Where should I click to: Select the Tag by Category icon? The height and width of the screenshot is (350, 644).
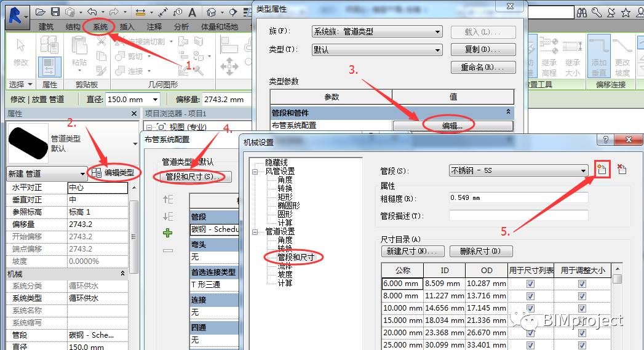pos(177,12)
